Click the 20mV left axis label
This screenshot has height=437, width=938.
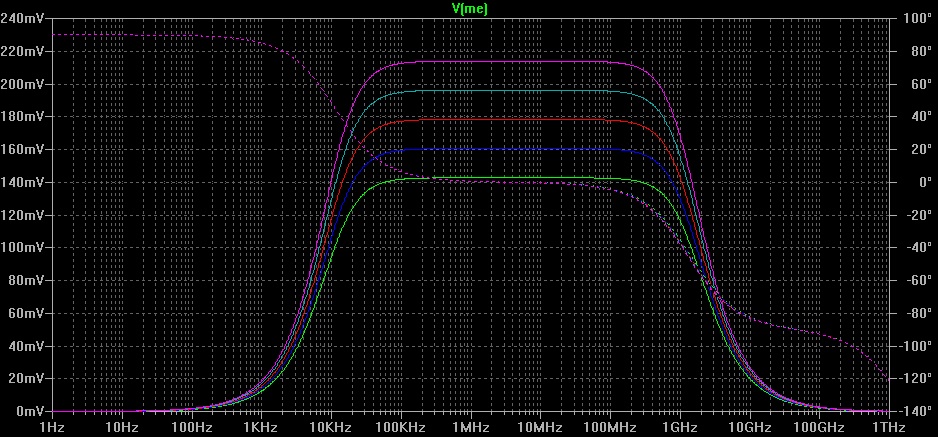[x=26, y=378]
